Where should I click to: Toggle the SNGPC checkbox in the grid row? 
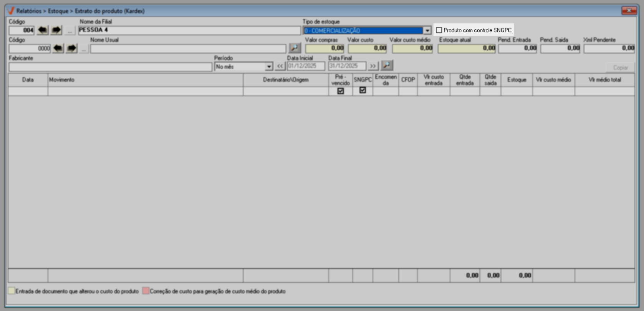[x=363, y=90]
